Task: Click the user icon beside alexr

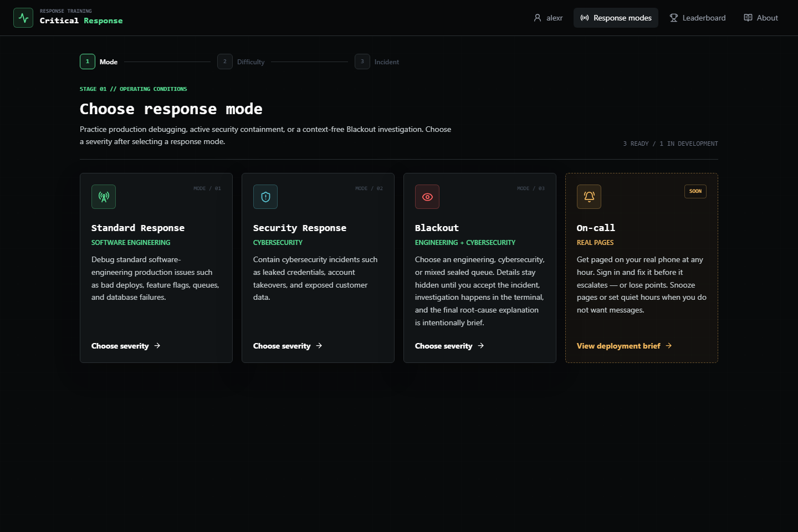Action: pos(538,18)
